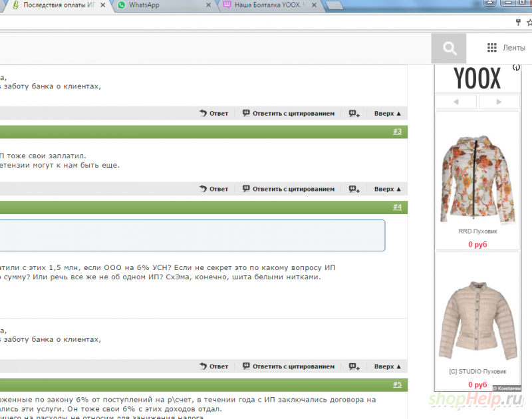Switch to the WhatsApp tab

pyautogui.click(x=164, y=5)
